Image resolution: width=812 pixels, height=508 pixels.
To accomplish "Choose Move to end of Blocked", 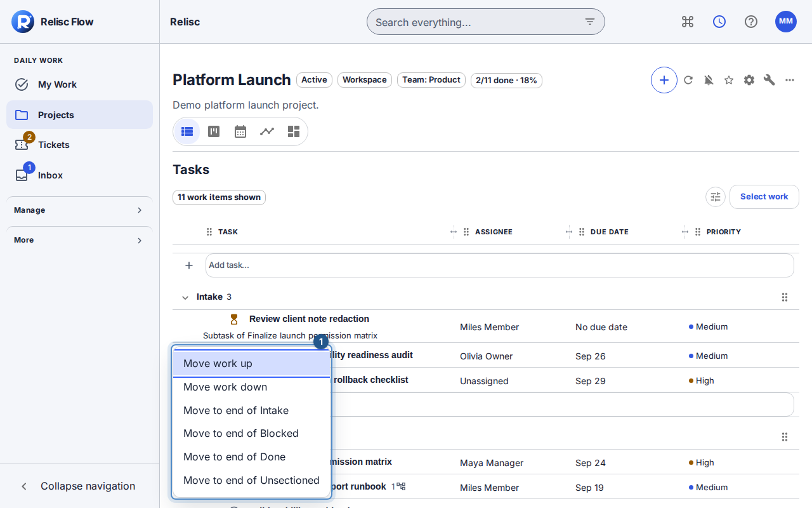I will [x=252, y=434].
